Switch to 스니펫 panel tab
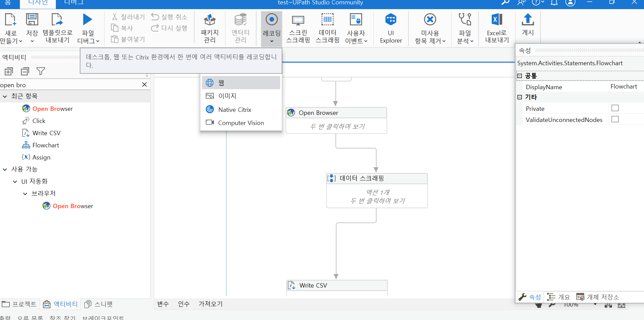 tap(98, 304)
